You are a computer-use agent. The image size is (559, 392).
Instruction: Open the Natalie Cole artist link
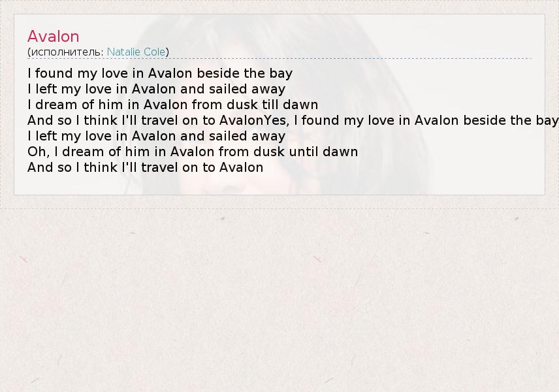136,52
